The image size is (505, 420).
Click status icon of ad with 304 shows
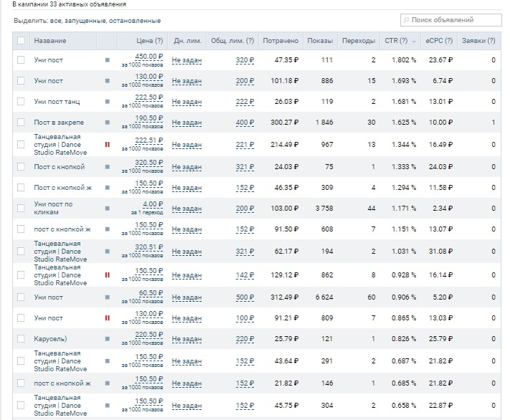click(x=107, y=406)
